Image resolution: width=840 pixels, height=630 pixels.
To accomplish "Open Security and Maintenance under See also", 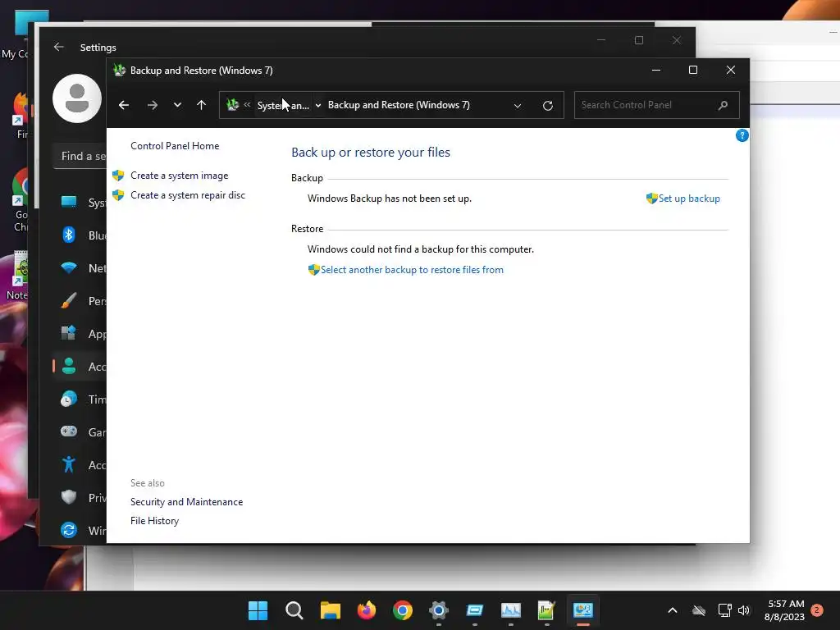I will (186, 502).
